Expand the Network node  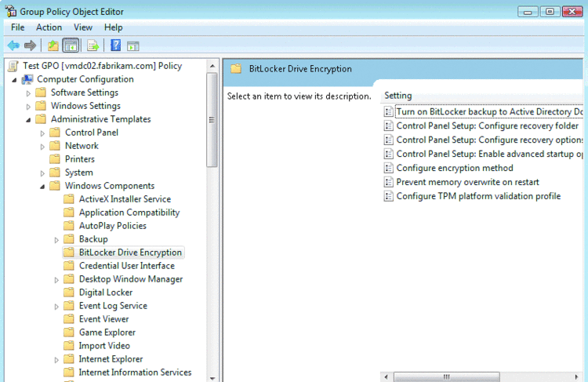[x=42, y=147]
